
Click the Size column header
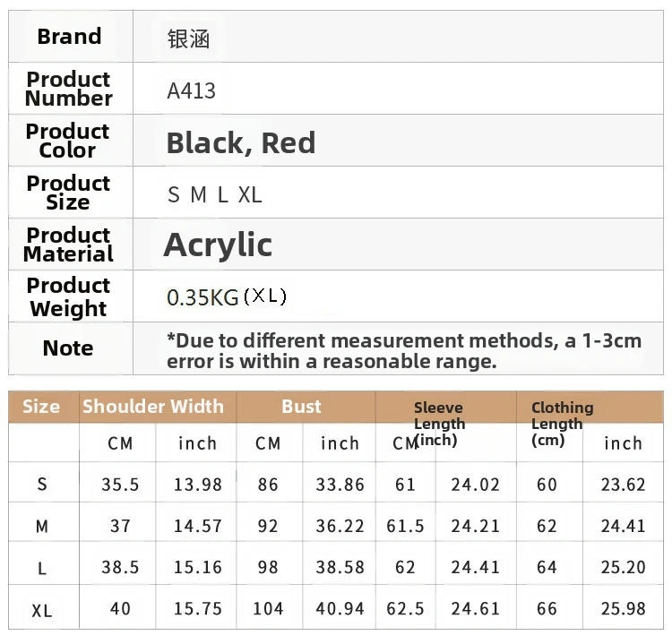pyautogui.click(x=41, y=407)
